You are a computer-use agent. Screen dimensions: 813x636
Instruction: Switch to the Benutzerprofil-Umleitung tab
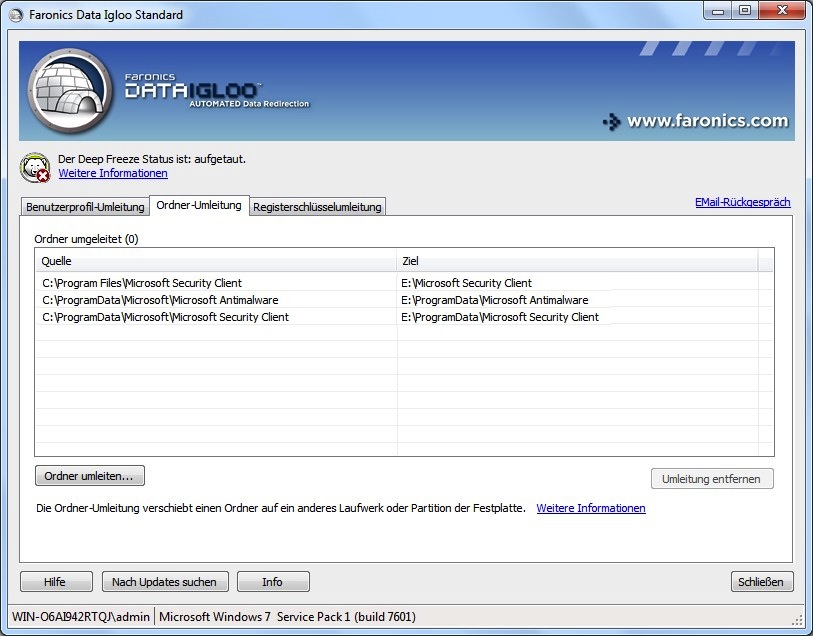pyautogui.click(x=85, y=207)
